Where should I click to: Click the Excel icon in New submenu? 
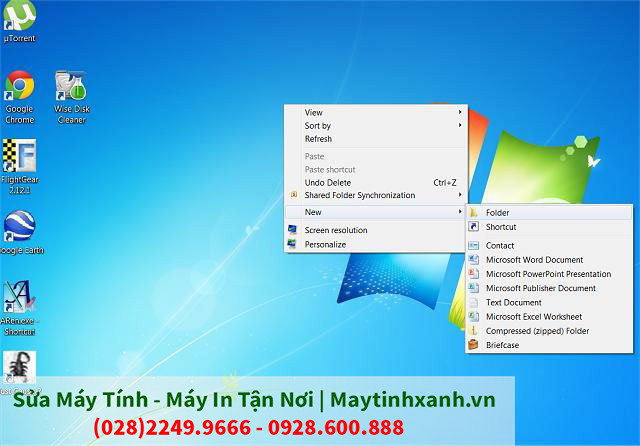pyautogui.click(x=473, y=317)
